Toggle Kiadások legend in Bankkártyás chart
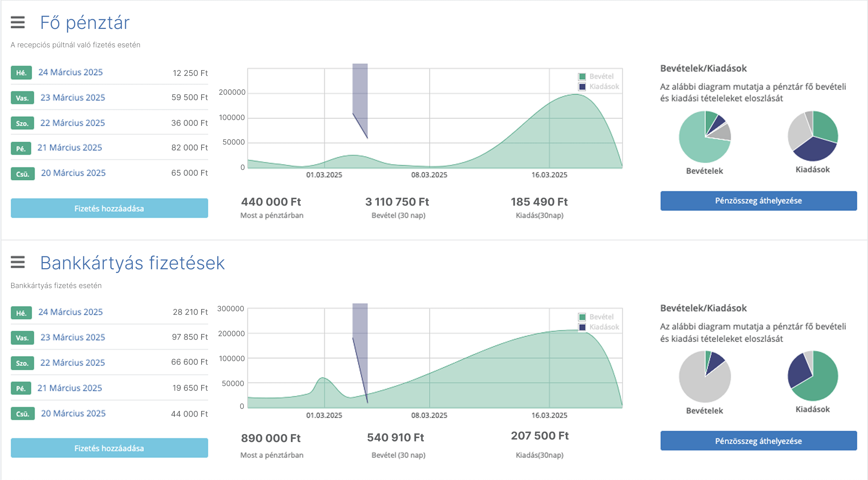The height and width of the screenshot is (480, 868). point(604,327)
